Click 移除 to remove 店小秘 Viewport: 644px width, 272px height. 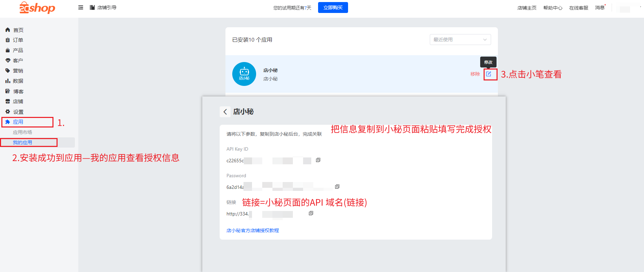coord(475,74)
